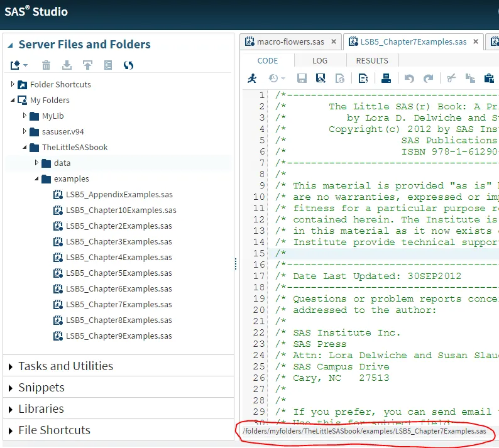Select LSB5_AppendixExamples.sas file
This screenshot has height=448, width=499.
[x=119, y=194]
